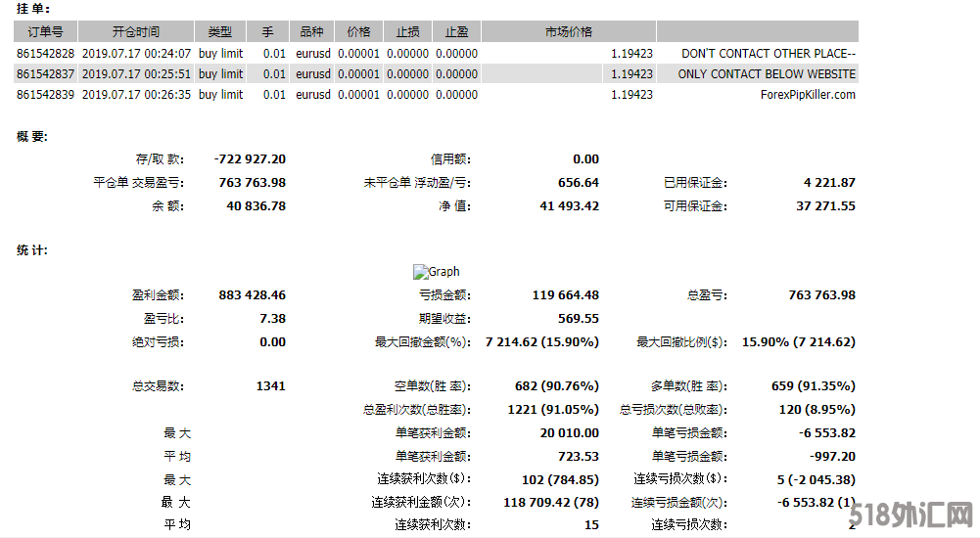Screen dimensions: 980x538
Task: Click free margin value 37 271.55
Action: [825, 206]
